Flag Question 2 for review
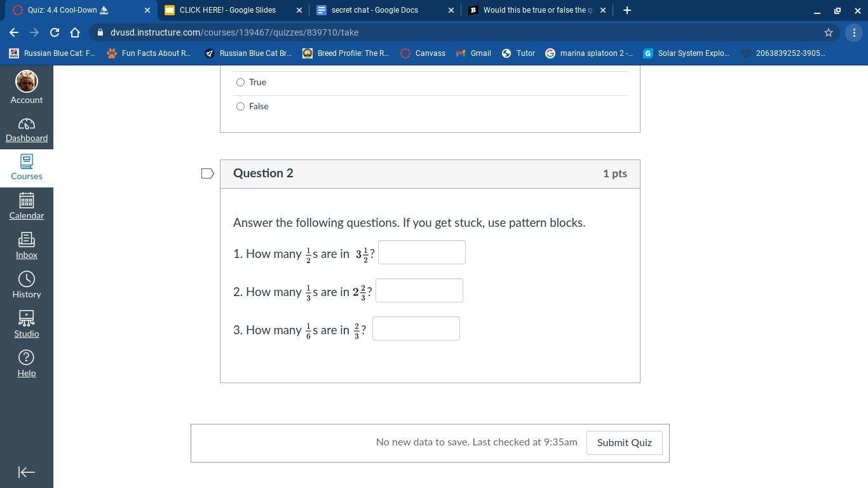The height and width of the screenshot is (488, 868). [x=207, y=173]
